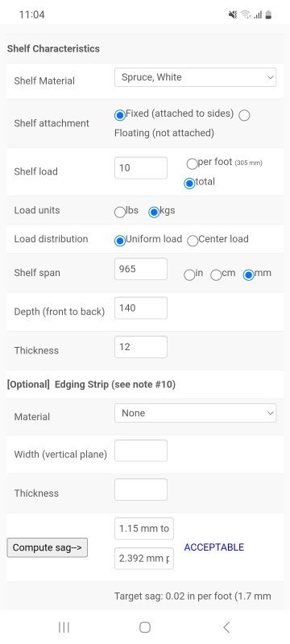Image resolution: width=290 pixels, height=644 pixels.
Task: Tap the battery icon in status bar
Action: (268, 15)
